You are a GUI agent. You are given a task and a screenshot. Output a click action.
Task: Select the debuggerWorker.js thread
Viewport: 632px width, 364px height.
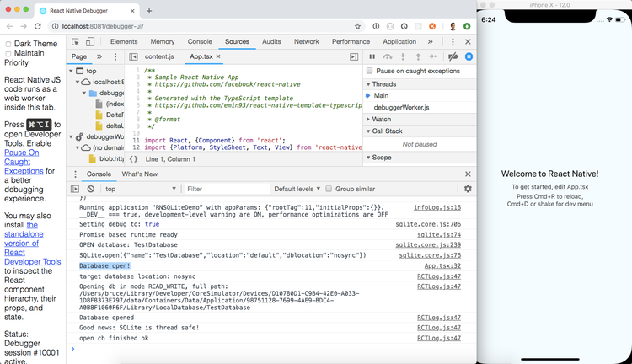(x=401, y=108)
